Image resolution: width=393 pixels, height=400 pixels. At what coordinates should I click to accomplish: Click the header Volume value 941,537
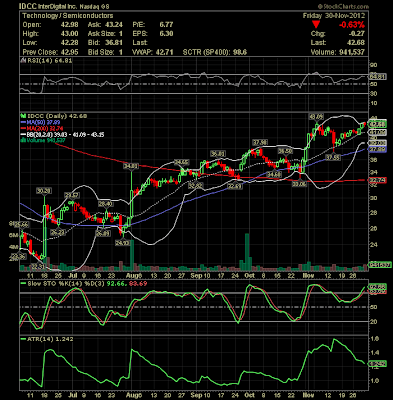point(351,52)
